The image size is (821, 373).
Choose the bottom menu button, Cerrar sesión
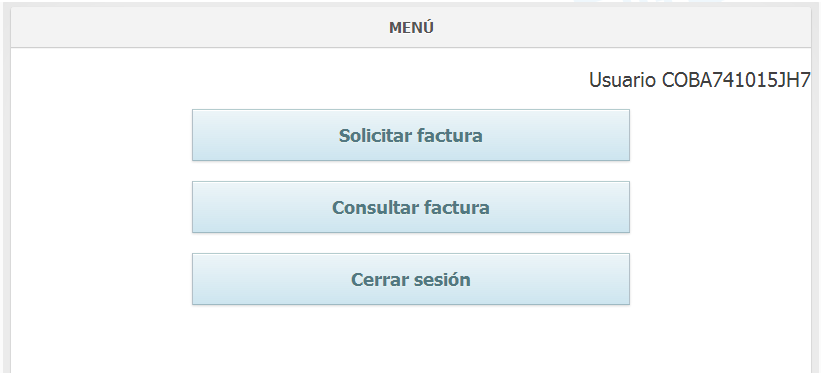click(410, 279)
